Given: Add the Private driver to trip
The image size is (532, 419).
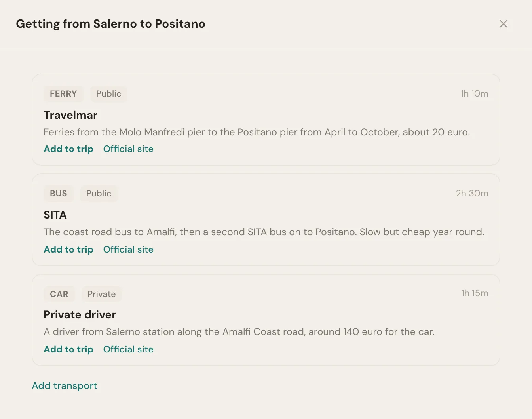Looking at the screenshot, I should point(68,349).
